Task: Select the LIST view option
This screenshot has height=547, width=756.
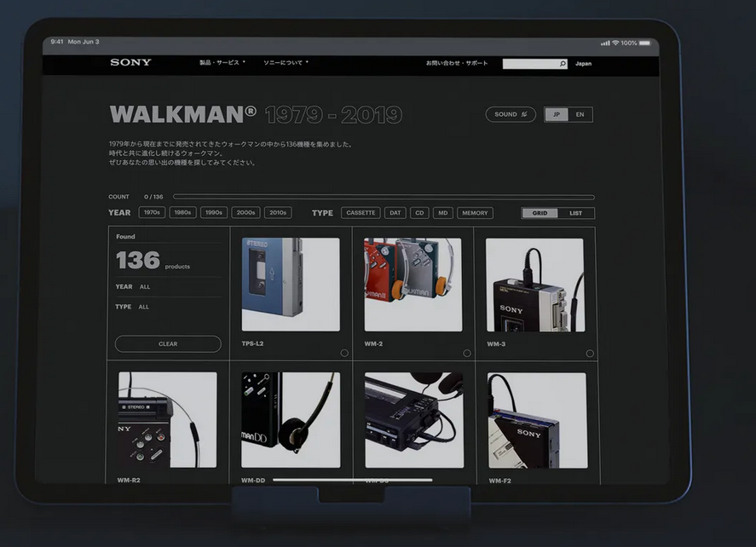Action: click(x=575, y=213)
